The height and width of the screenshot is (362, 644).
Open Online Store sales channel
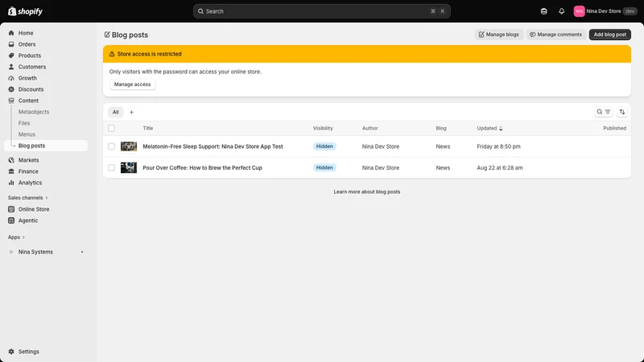(x=34, y=209)
